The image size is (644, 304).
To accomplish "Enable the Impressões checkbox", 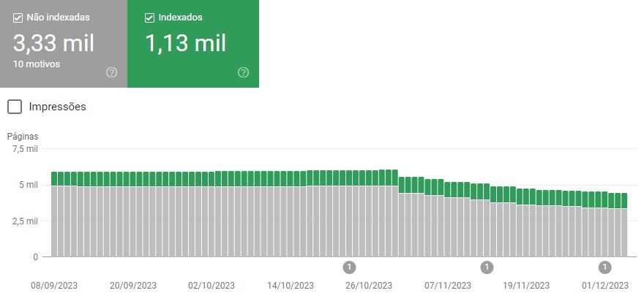I will click(x=14, y=107).
